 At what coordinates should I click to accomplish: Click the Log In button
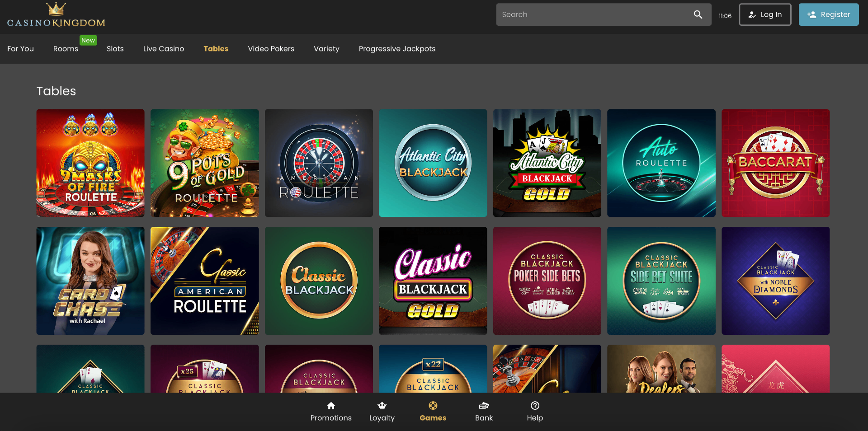[765, 14]
